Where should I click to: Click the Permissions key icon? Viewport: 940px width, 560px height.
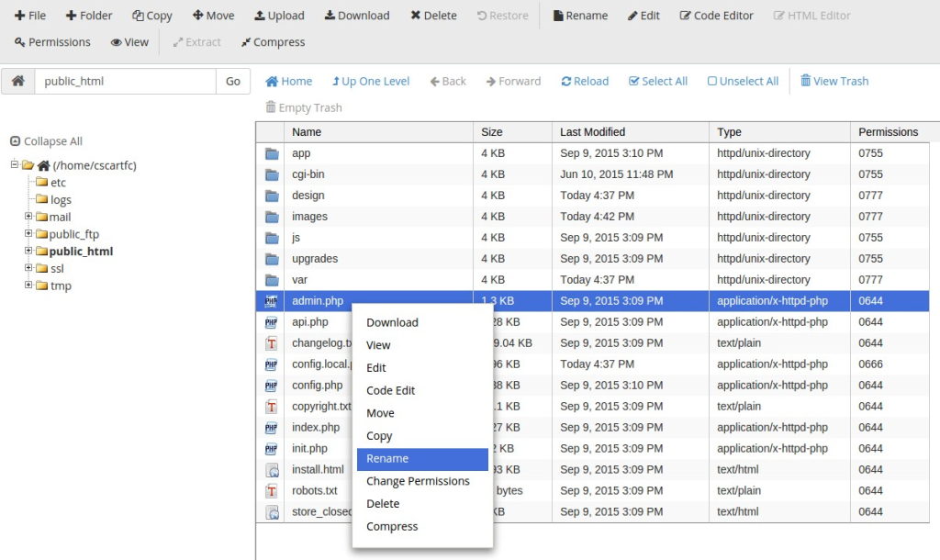20,42
